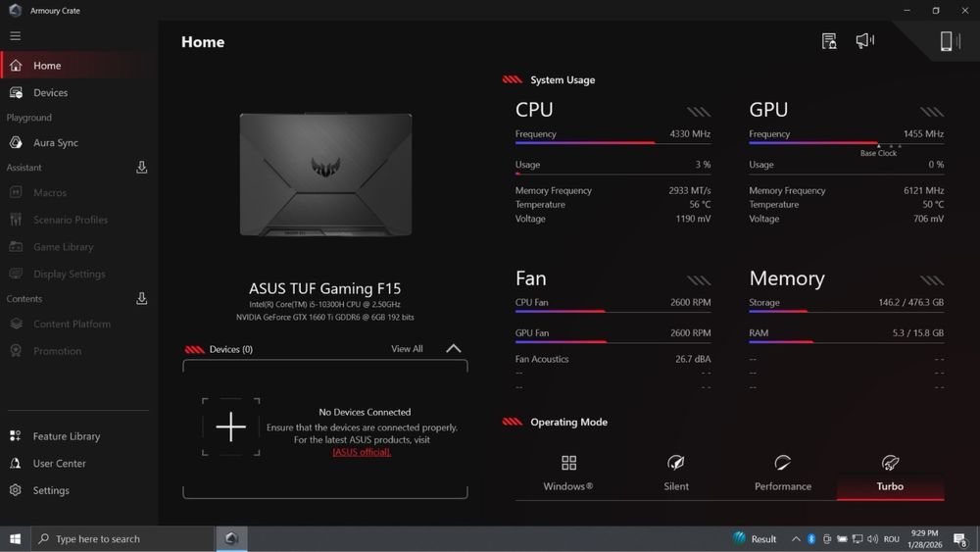This screenshot has width=980, height=552.
Task: Click the User Center bell icon
Action: [x=16, y=463]
